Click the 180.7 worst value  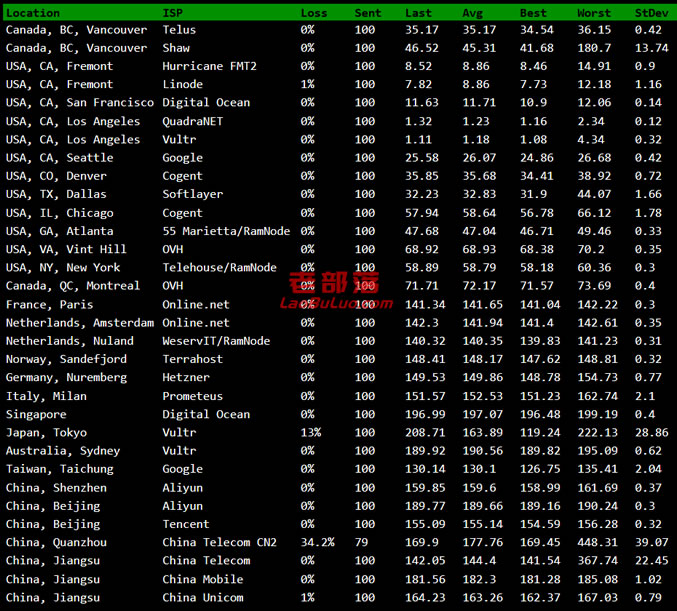tap(594, 48)
